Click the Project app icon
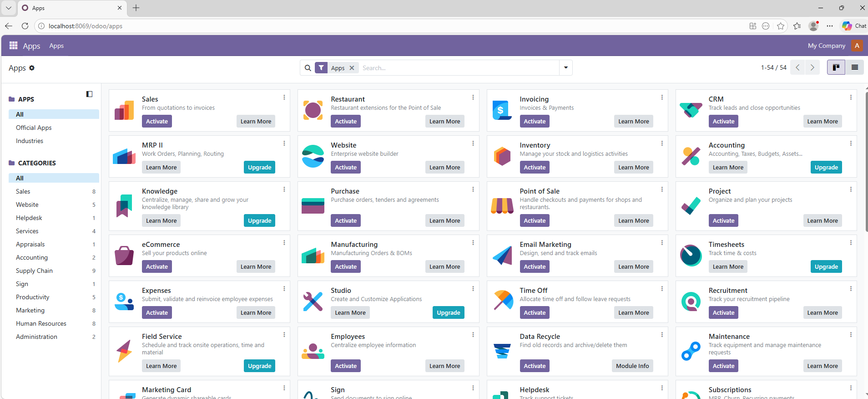The image size is (868, 399). click(x=691, y=206)
